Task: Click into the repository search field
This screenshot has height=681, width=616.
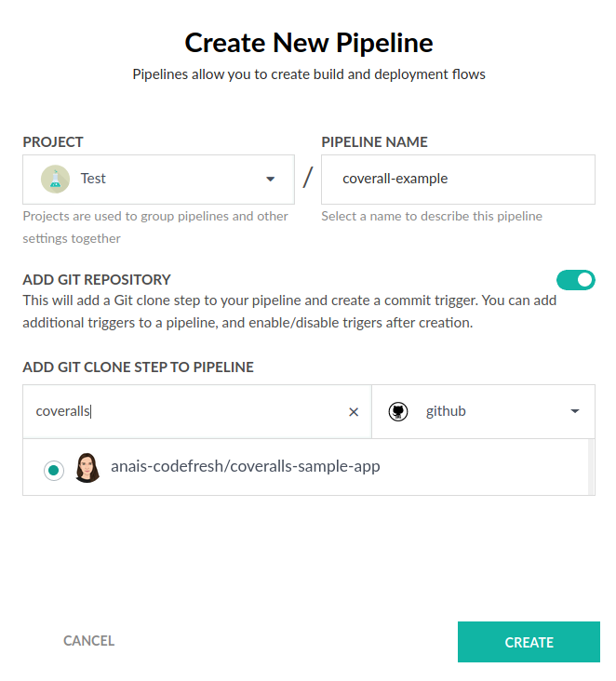Action: click(186, 411)
